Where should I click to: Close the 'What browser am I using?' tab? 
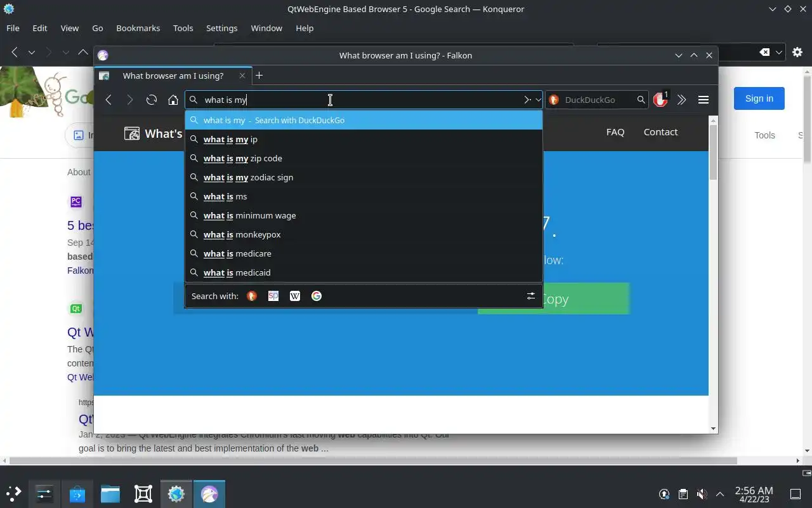coord(242,76)
